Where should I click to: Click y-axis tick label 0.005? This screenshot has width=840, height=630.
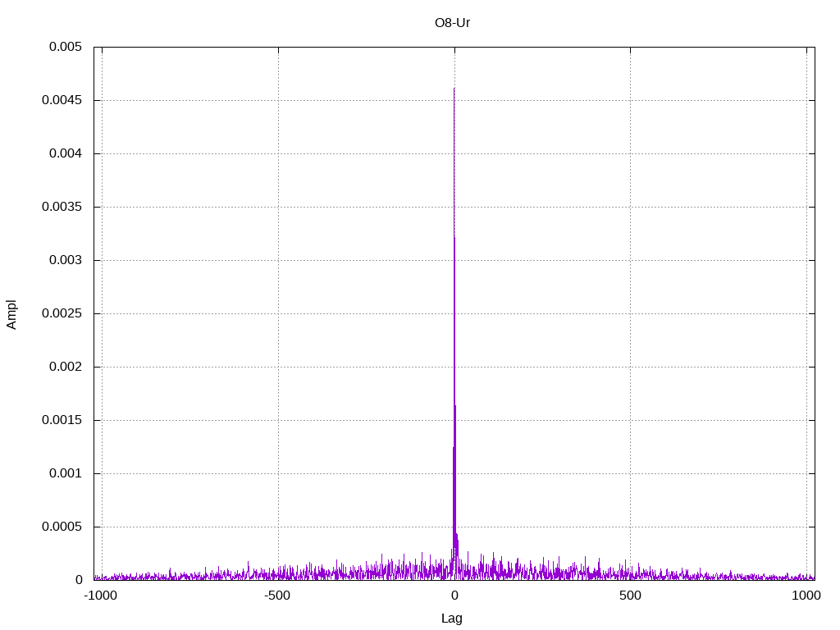[66, 47]
